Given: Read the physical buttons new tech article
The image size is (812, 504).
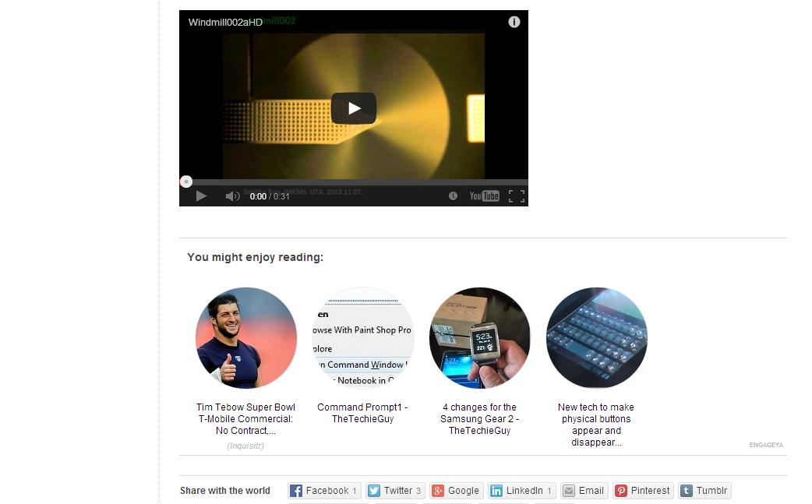Looking at the screenshot, I should [x=596, y=425].
